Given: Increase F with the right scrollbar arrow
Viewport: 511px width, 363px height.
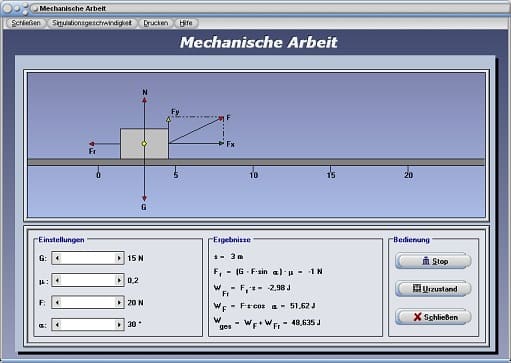Looking at the screenshot, I should pyautogui.click(x=119, y=302).
